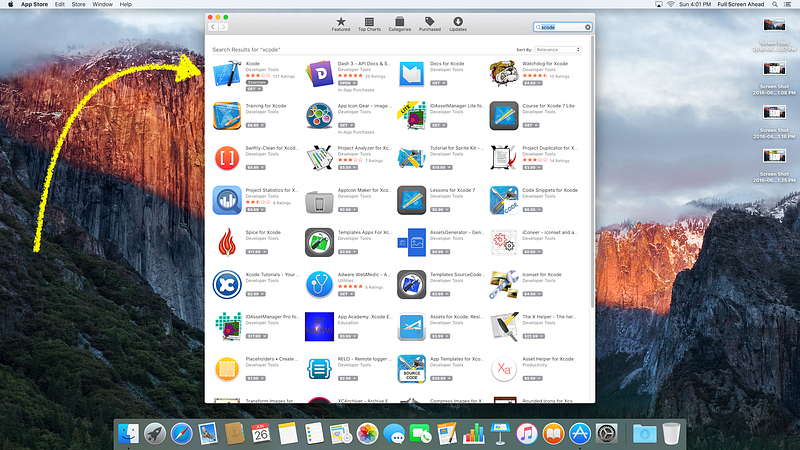Open the Help menu in menu bar
This screenshot has width=800, height=450.
click(x=126, y=4)
